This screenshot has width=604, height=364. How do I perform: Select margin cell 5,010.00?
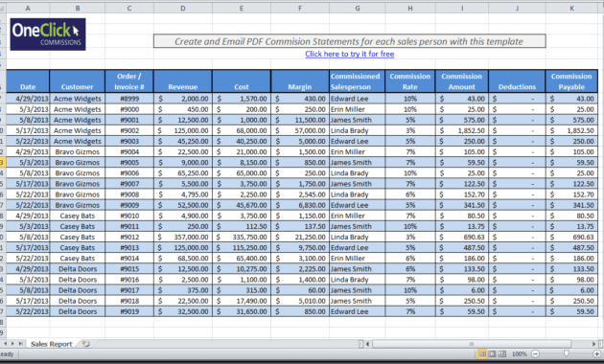pos(300,301)
